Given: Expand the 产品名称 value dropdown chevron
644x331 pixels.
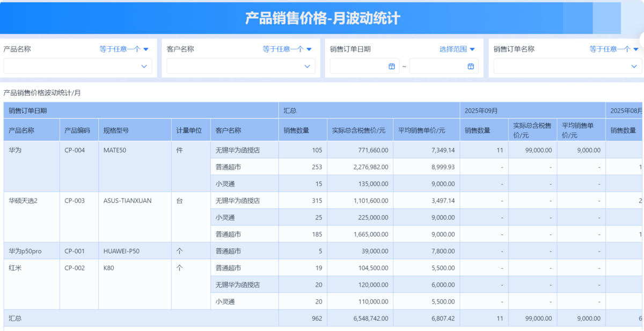Looking at the screenshot, I should [144, 66].
